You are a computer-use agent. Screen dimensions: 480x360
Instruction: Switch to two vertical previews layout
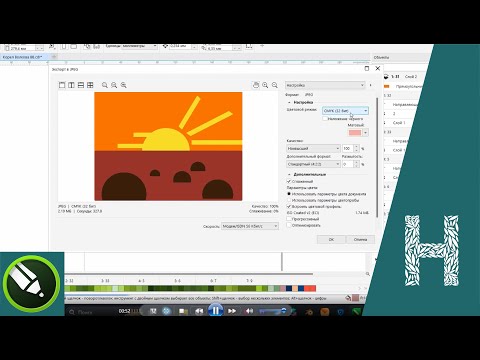(71, 85)
